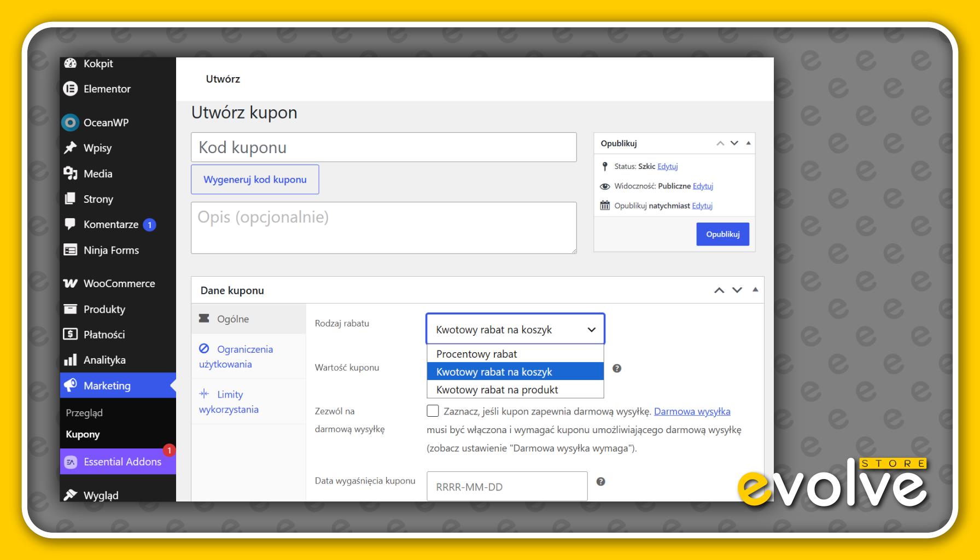Image resolution: width=980 pixels, height=560 pixels.
Task: Click the Strony pages icon
Action: click(71, 199)
